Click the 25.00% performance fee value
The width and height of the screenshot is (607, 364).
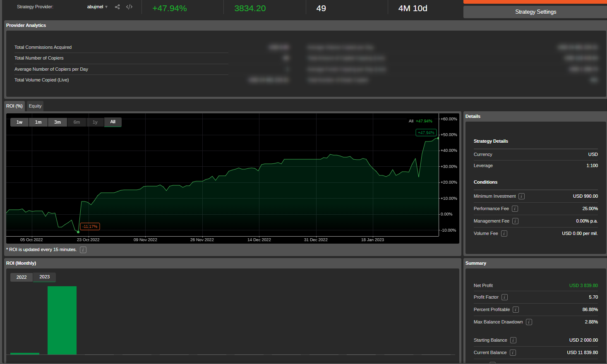(x=590, y=209)
